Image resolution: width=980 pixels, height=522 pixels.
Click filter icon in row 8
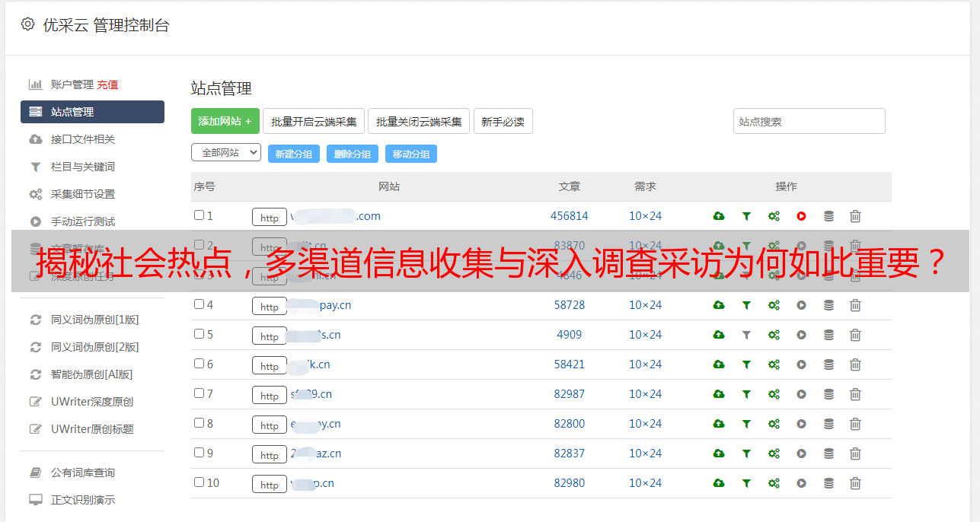pyautogui.click(x=746, y=424)
